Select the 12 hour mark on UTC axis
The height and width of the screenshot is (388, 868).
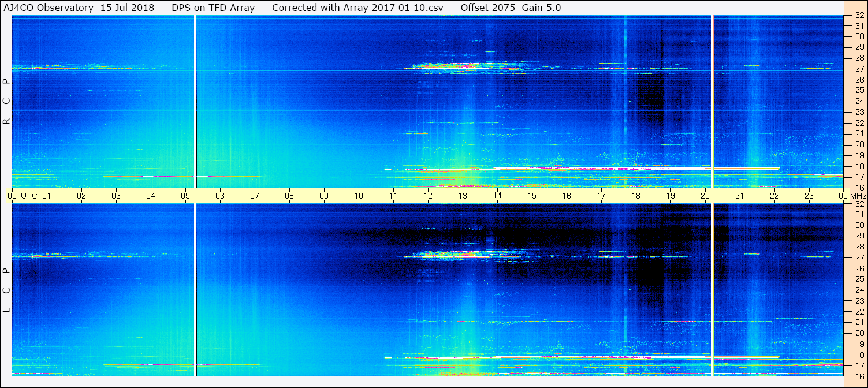(428, 196)
